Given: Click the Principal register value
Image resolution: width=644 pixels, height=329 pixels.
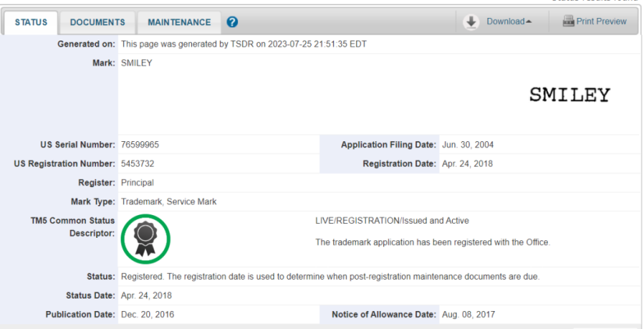Looking at the screenshot, I should (137, 183).
